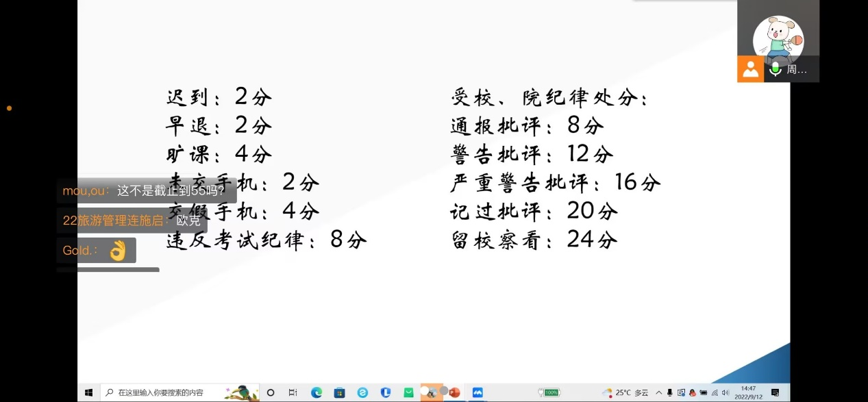Open the mou,ou chat message bubble
Screen dimensions: 868x402
pos(147,191)
